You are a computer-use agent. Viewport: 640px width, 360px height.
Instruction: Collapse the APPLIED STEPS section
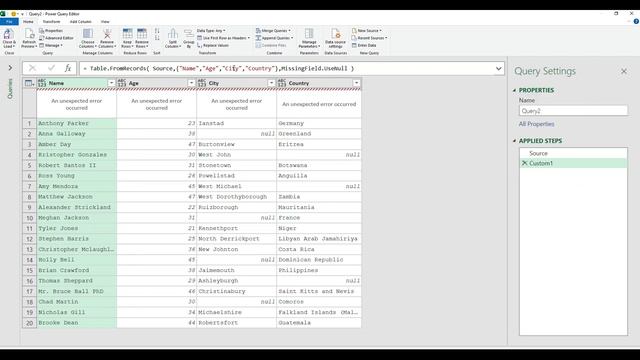tap(514, 141)
